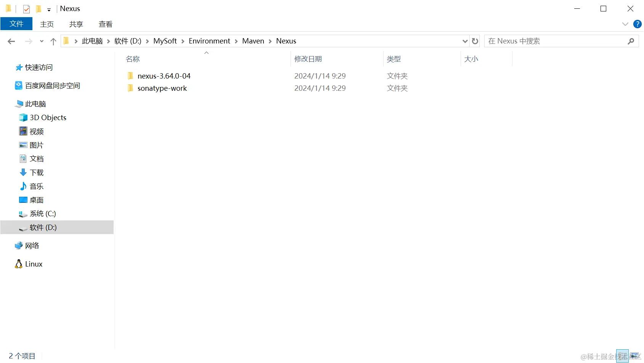Switch to the 主页 ribbon tab

[47, 24]
